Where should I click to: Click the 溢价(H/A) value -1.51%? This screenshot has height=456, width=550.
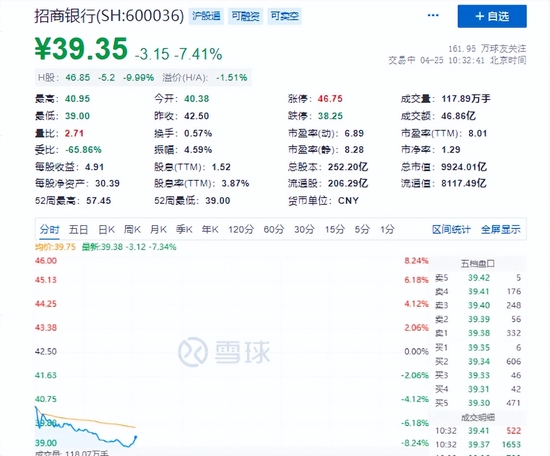[232, 78]
